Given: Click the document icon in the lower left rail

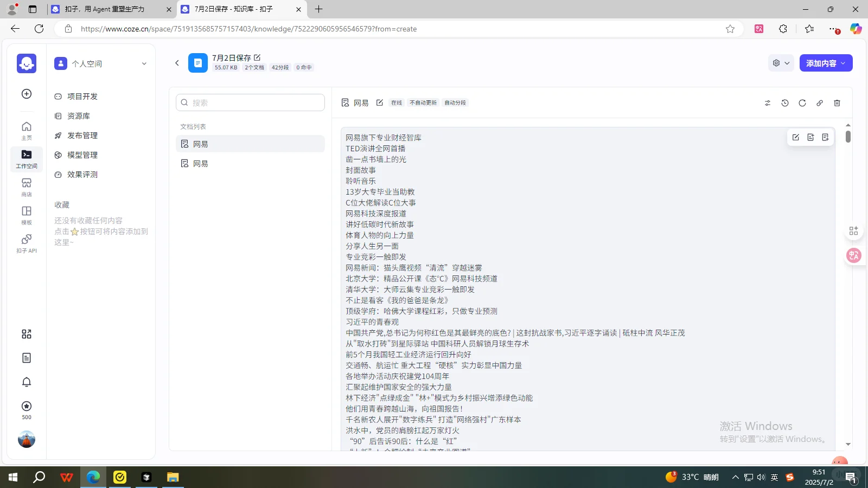Looking at the screenshot, I should tap(27, 358).
